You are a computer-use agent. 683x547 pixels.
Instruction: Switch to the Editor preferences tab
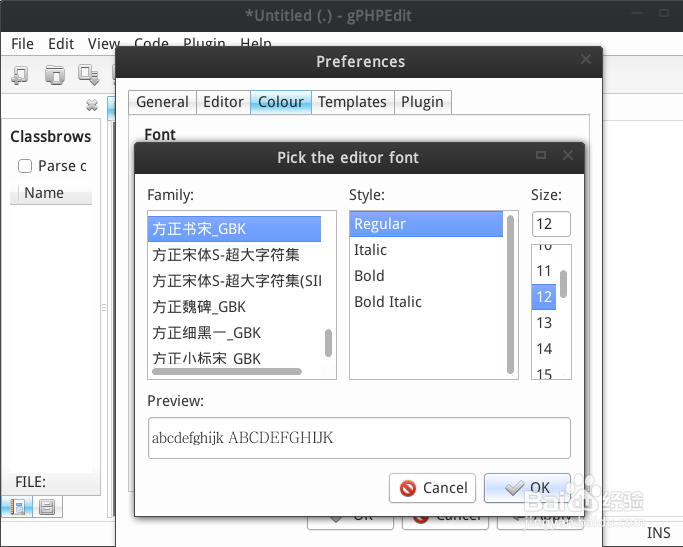pos(223,102)
